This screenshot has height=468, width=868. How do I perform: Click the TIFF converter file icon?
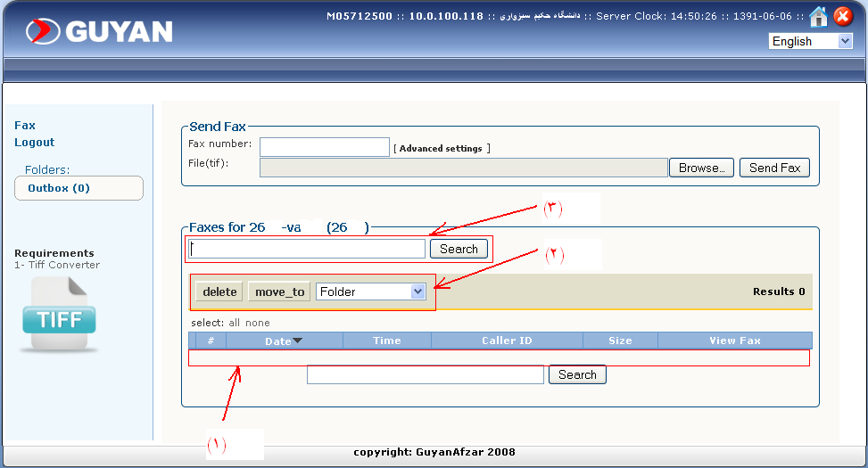click(59, 314)
